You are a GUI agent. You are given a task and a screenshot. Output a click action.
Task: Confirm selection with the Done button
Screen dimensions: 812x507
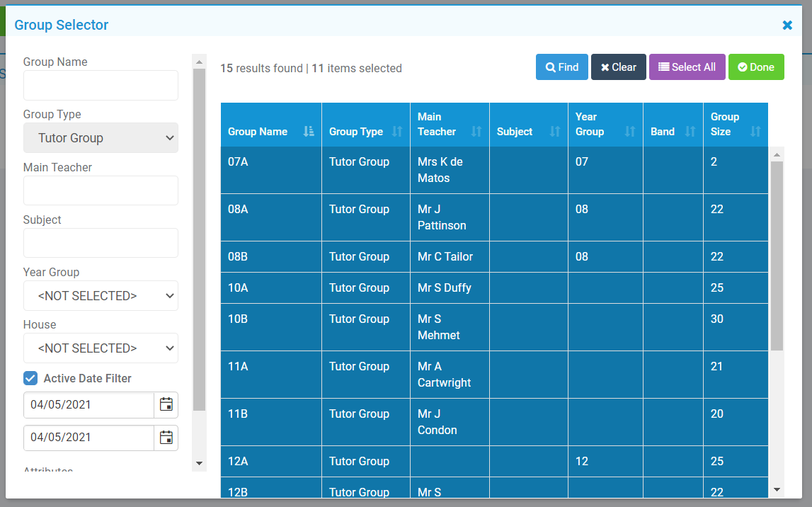coord(756,67)
